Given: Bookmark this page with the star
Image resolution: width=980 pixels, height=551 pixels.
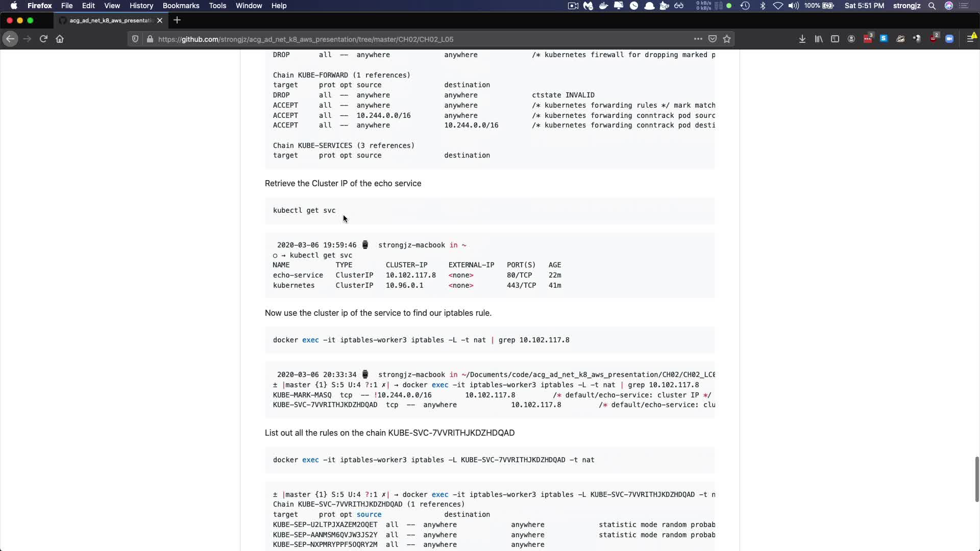Looking at the screenshot, I should [x=727, y=39].
